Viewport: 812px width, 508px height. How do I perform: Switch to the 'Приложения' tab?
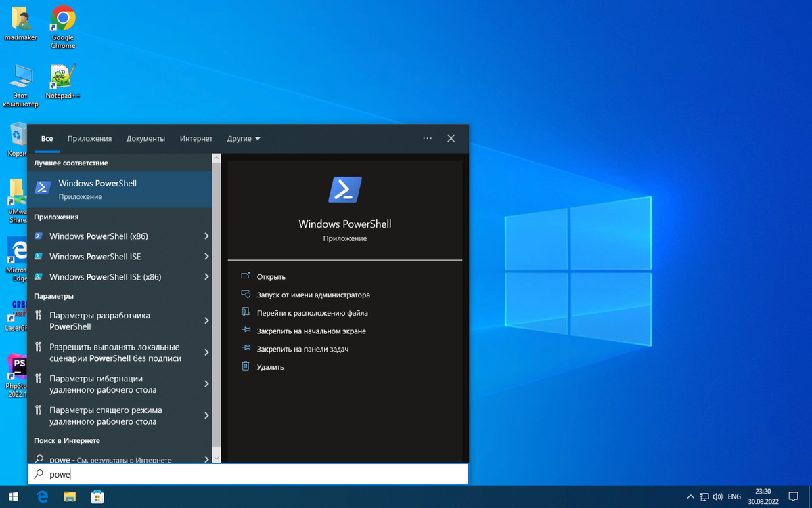point(89,138)
